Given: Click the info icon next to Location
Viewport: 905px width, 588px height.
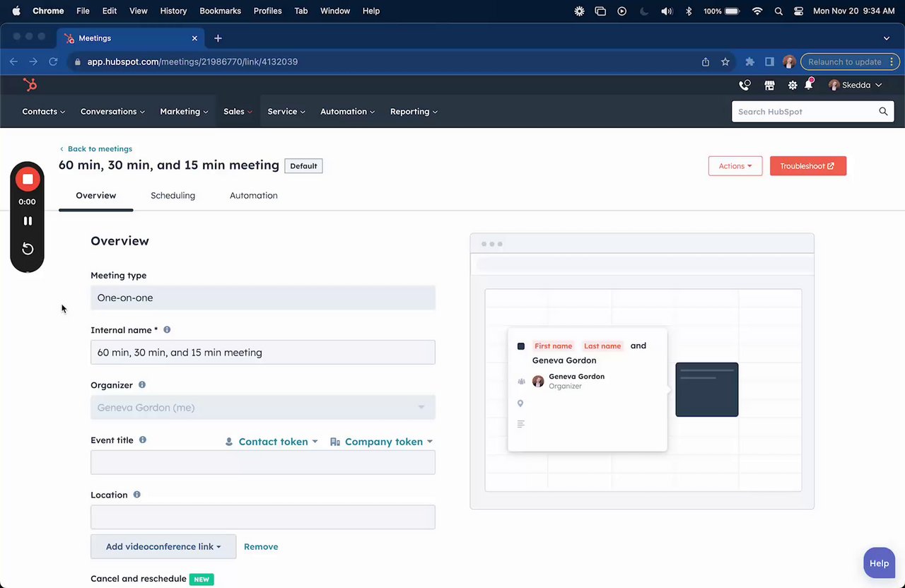Looking at the screenshot, I should coord(137,495).
